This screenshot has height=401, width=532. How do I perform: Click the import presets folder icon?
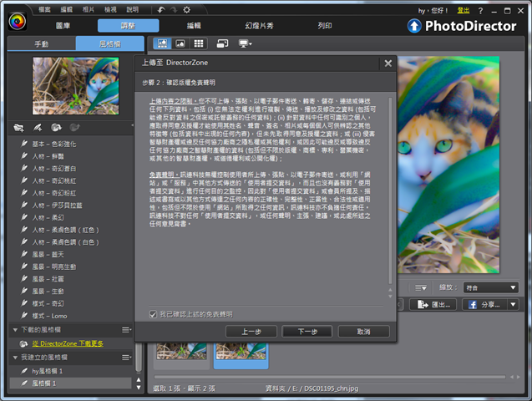coord(18,128)
